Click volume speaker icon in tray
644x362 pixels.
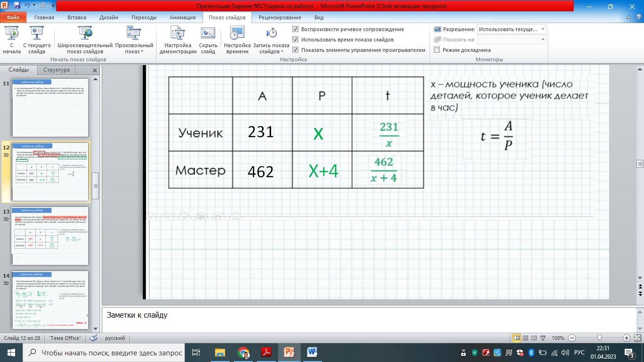(565, 353)
